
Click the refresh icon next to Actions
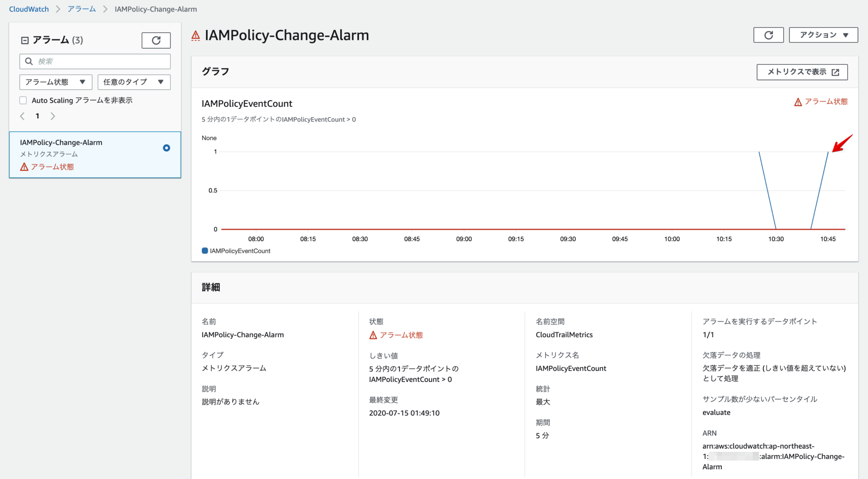point(768,35)
